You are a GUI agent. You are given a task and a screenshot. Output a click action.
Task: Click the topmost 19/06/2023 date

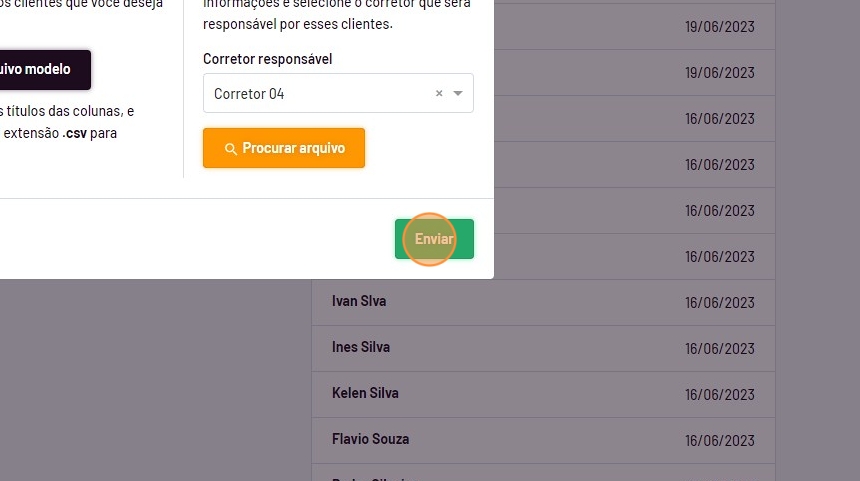(719, 27)
